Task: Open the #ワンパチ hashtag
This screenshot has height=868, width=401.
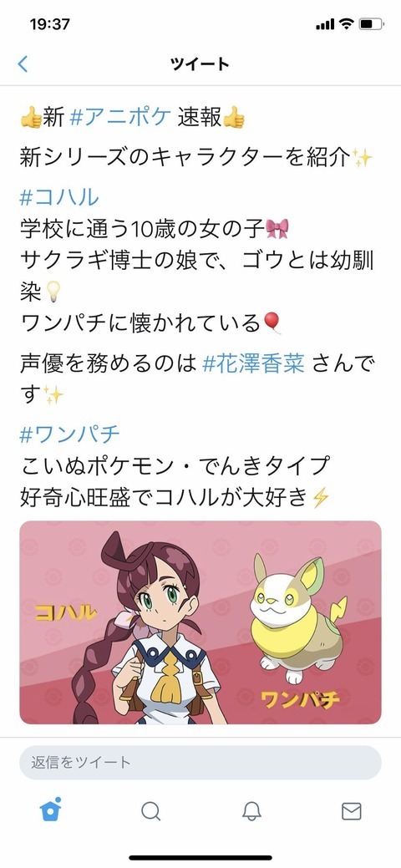Action: [69, 434]
